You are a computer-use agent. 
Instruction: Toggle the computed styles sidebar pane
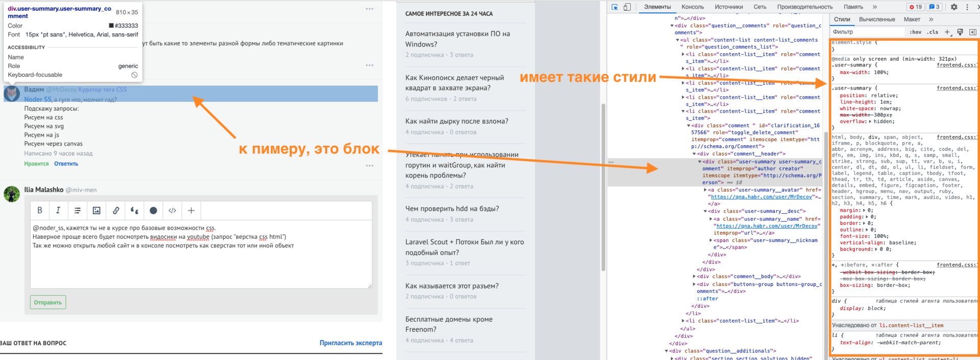point(973,32)
